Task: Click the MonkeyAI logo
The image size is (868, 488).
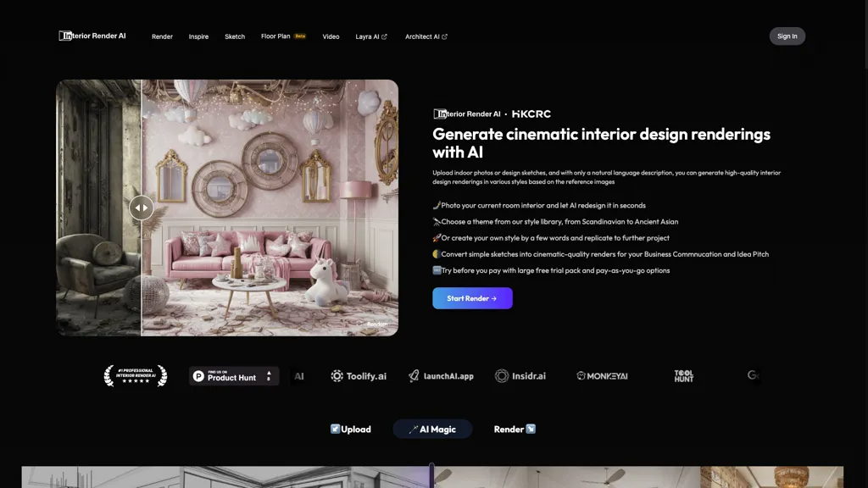Action: click(602, 376)
